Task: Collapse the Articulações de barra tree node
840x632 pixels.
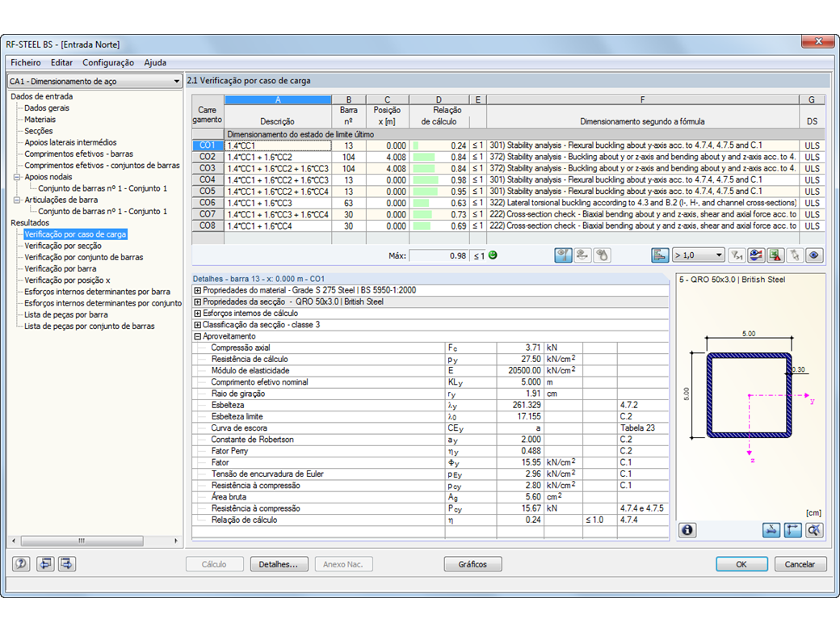Action: pos(17,200)
